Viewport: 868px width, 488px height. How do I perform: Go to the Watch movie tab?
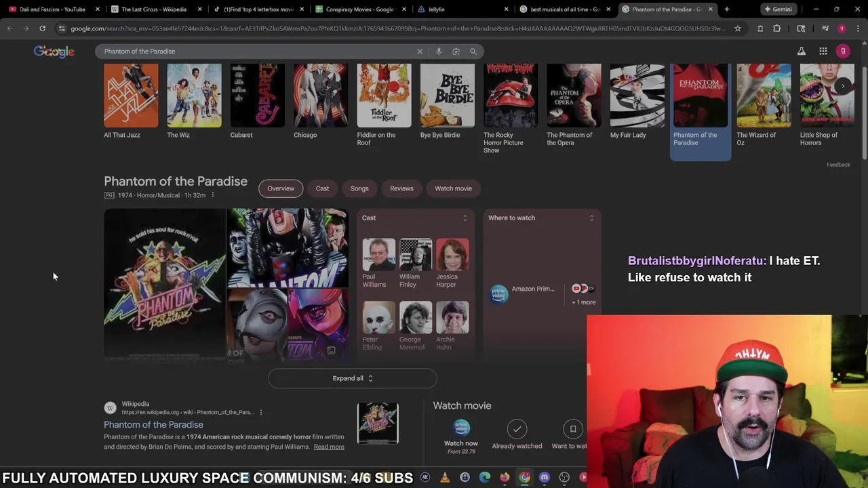tap(453, 188)
